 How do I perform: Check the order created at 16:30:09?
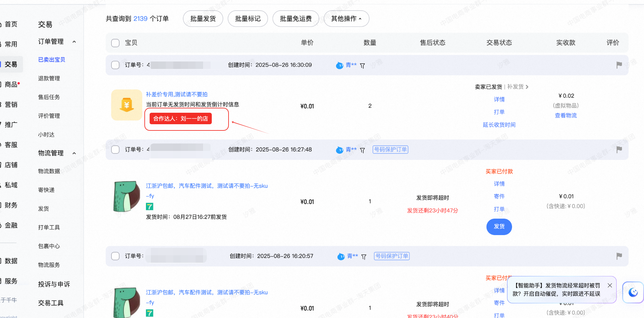(x=115, y=65)
